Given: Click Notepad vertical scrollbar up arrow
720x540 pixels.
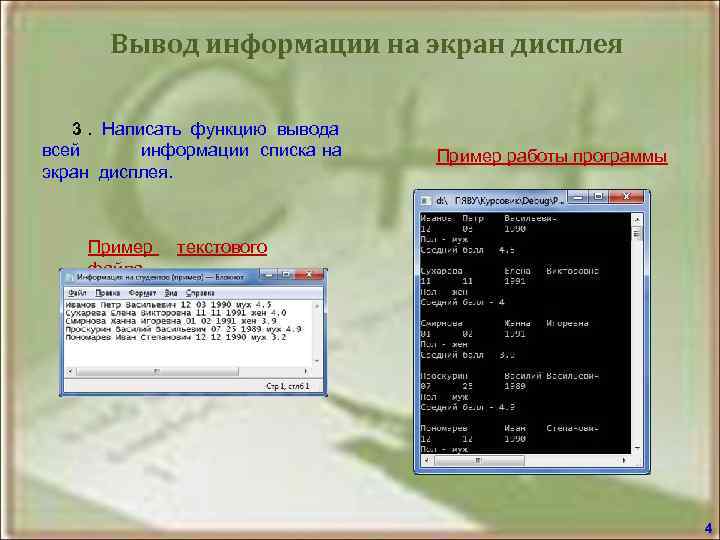Looking at the screenshot, I should [x=316, y=305].
